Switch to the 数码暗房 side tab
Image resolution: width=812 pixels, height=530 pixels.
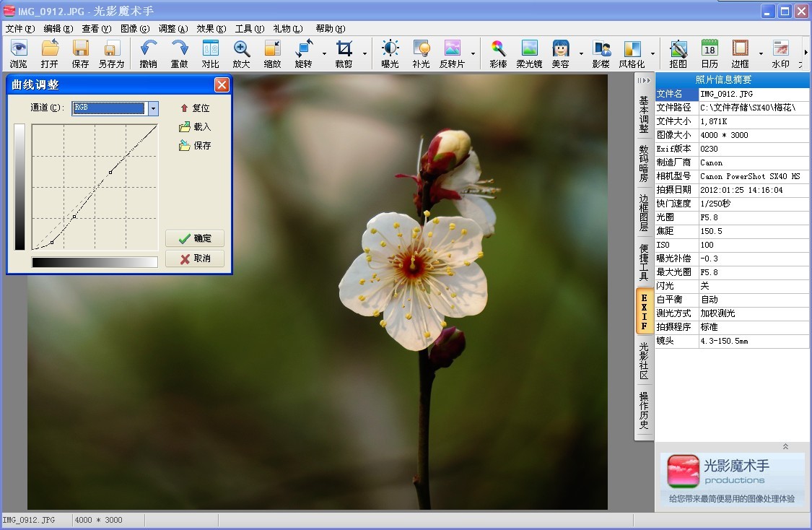[643, 163]
